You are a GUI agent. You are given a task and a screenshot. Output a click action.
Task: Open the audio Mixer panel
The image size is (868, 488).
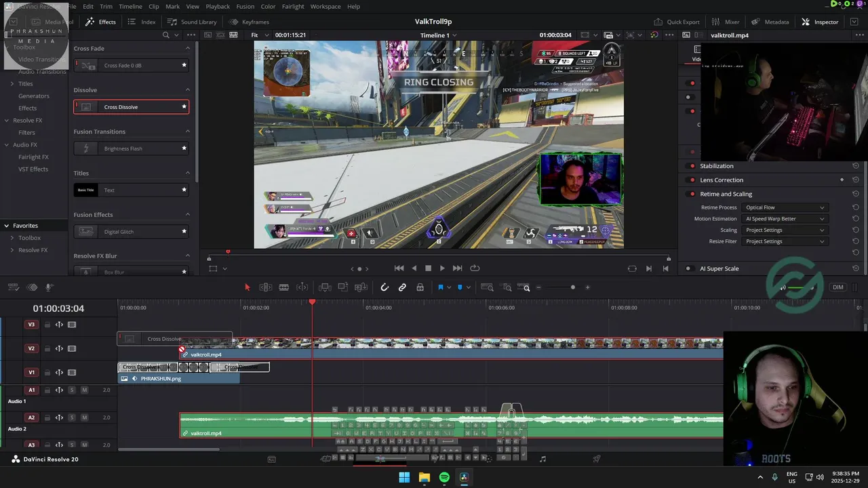726,22
